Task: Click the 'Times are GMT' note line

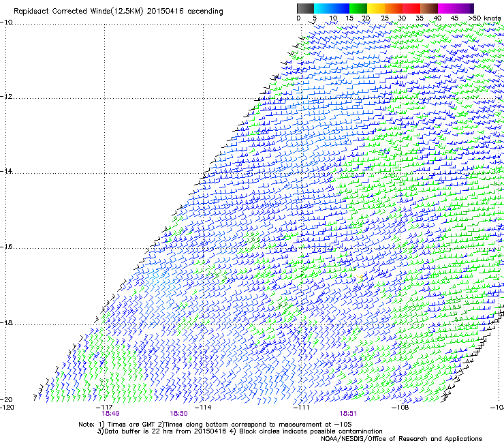Action: (x=215, y=425)
